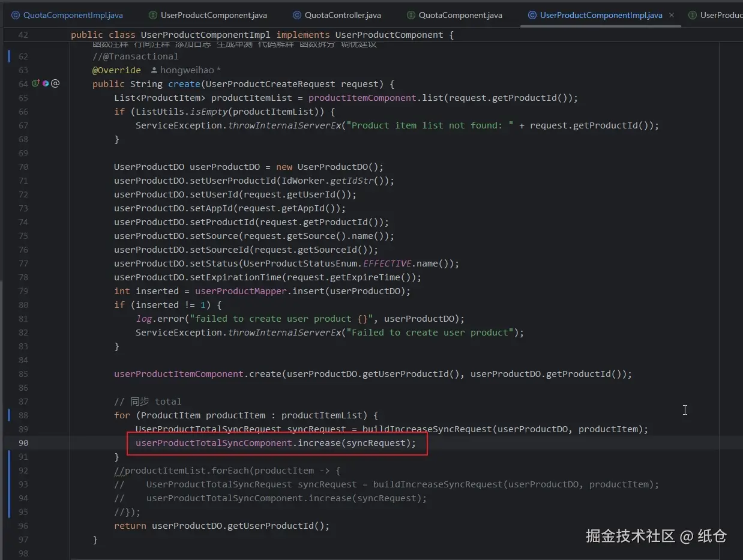Click productItemComponent on line 65
743x560 pixels.
362,98
